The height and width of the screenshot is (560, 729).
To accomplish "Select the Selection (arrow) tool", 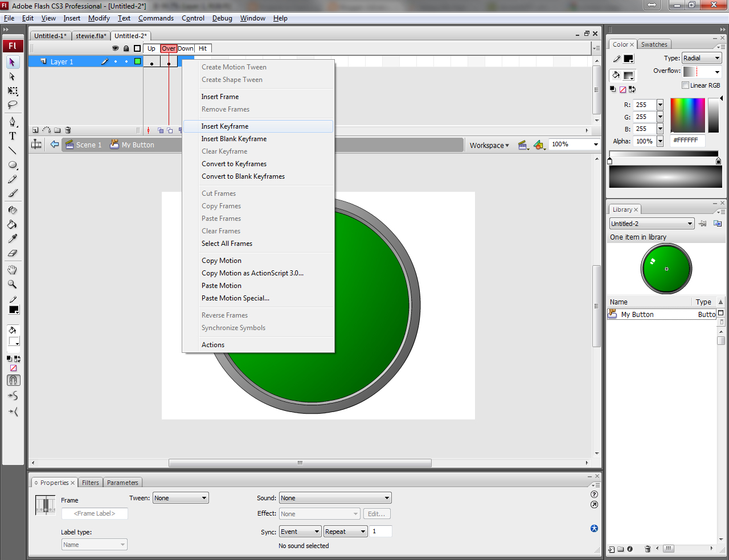I will click(12, 62).
